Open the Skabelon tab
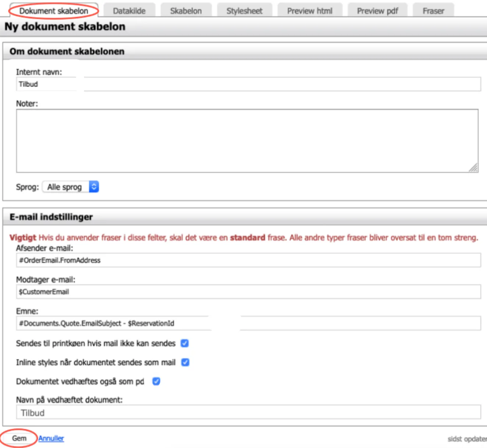 pyautogui.click(x=186, y=11)
